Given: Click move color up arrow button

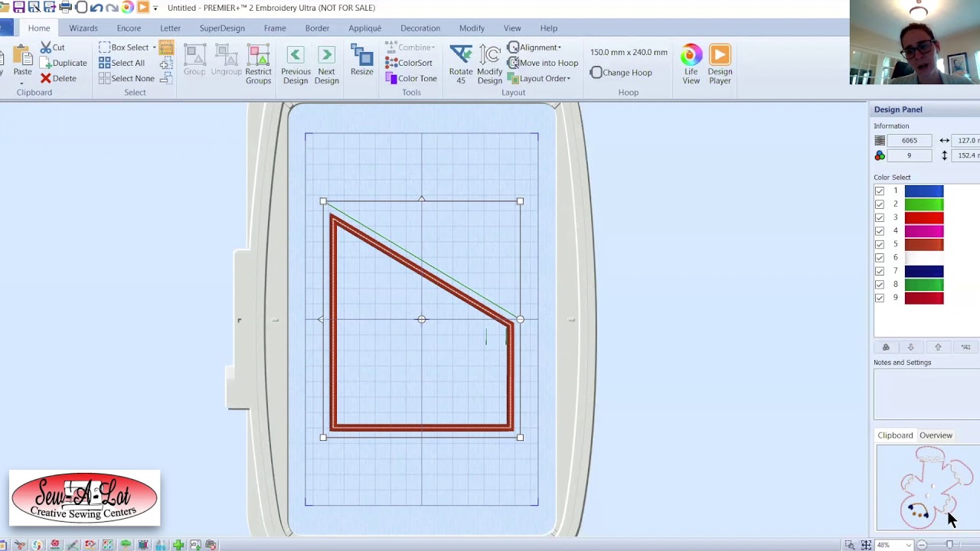Looking at the screenshot, I should (938, 347).
